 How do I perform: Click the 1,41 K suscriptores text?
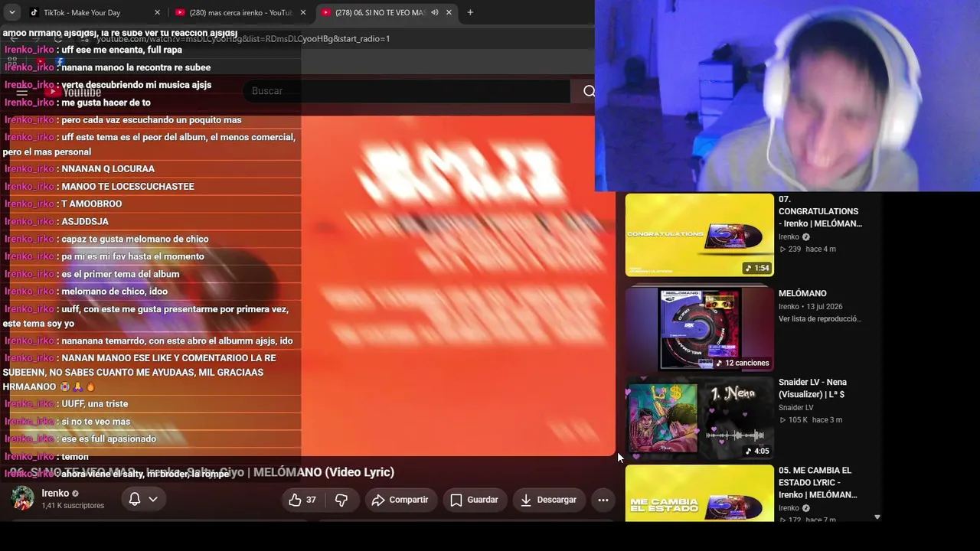(73, 506)
